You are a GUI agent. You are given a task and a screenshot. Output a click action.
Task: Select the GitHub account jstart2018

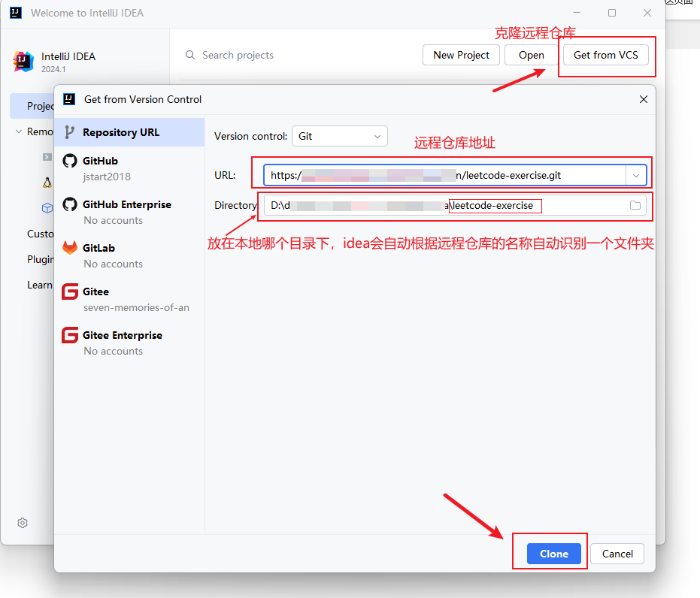tap(129, 168)
